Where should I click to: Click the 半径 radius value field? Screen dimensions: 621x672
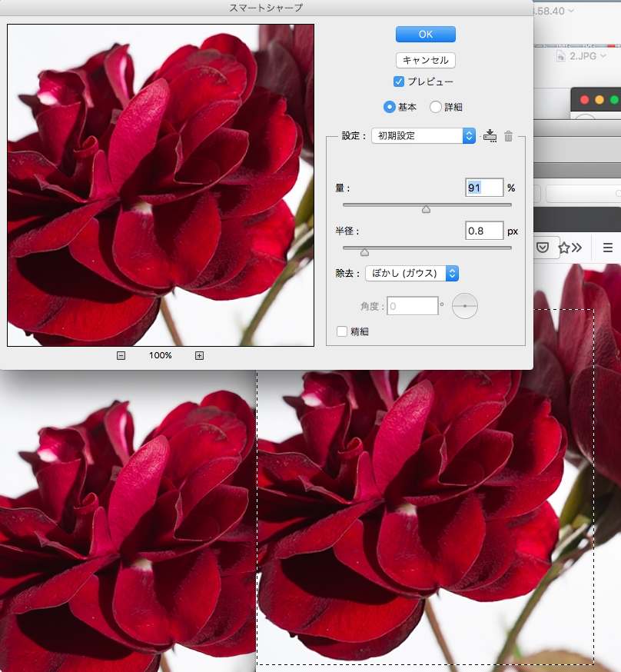(484, 231)
